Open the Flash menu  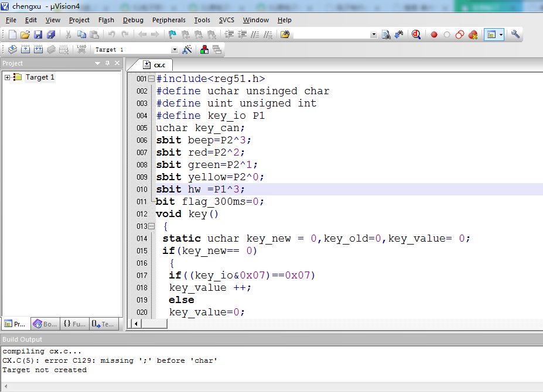point(106,20)
